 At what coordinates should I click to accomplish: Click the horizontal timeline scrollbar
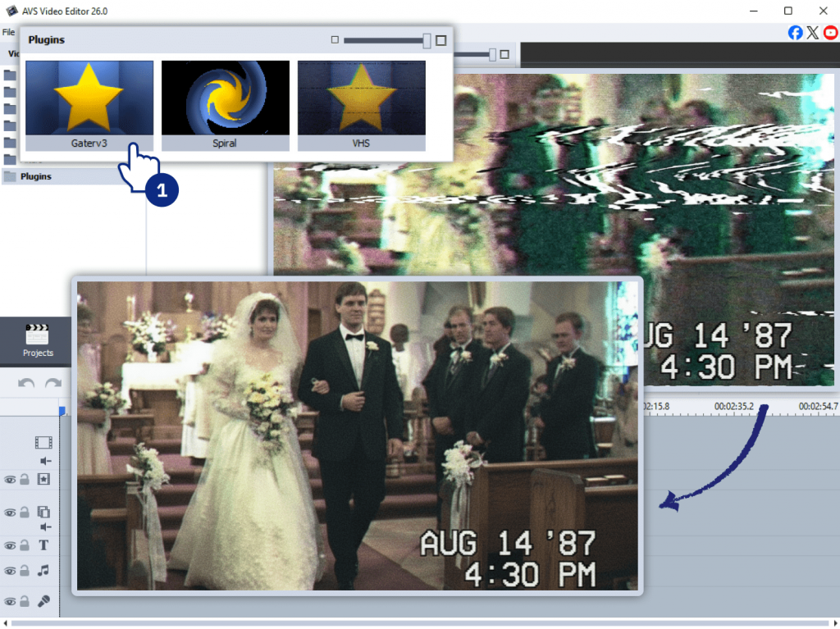pyautogui.click(x=420, y=623)
